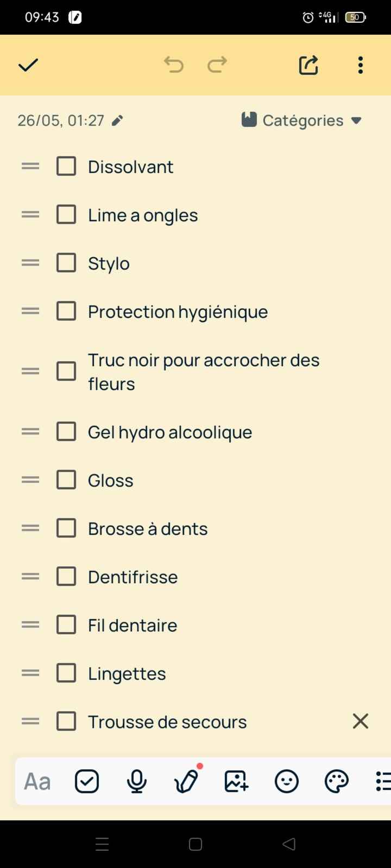391x868 pixels.
Task: Redo the last edit
Action: [216, 65]
